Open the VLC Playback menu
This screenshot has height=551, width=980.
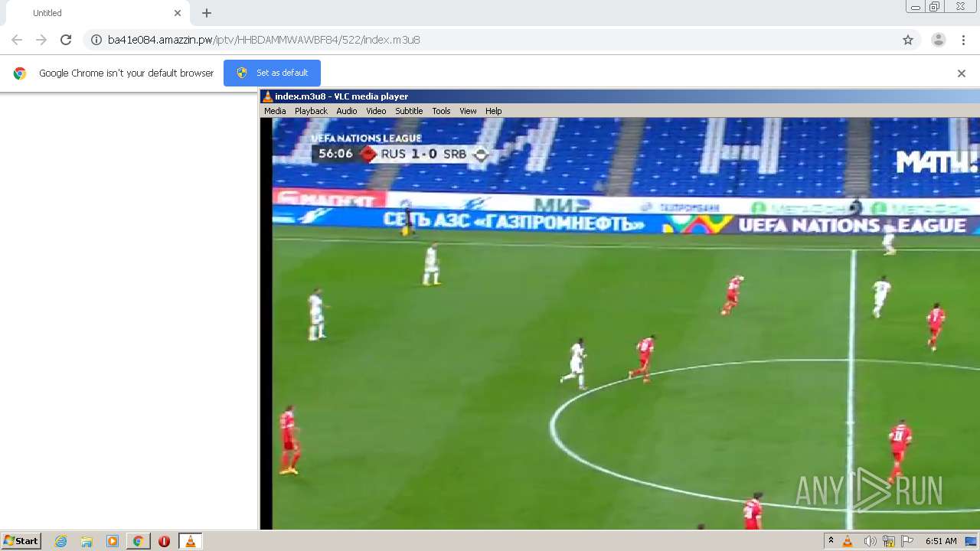(311, 111)
